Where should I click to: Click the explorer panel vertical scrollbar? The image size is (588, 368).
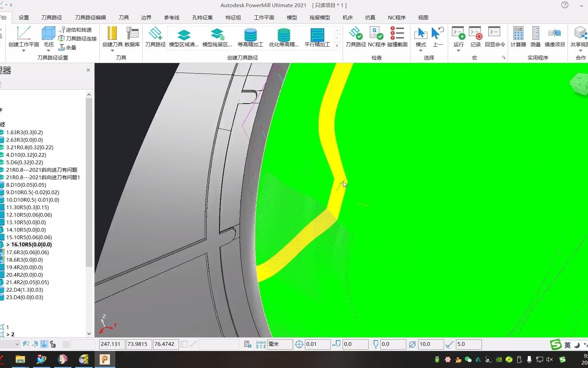tap(89, 182)
